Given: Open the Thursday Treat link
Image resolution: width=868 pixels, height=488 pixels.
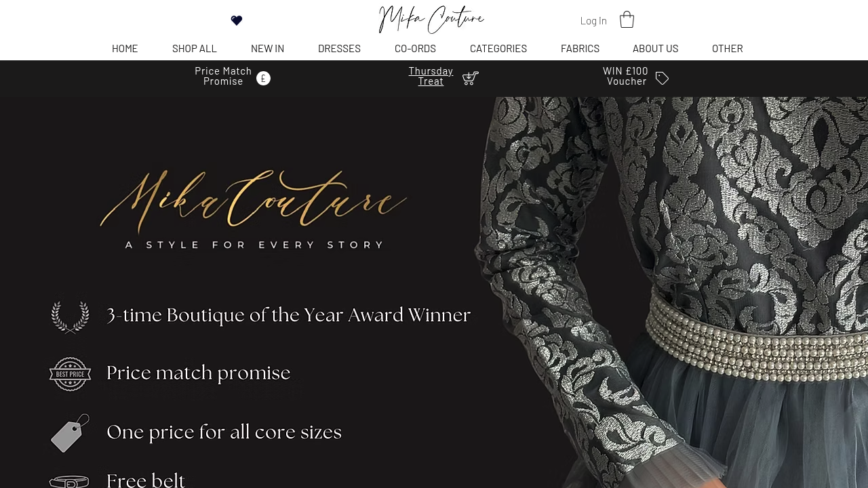Looking at the screenshot, I should [431, 76].
